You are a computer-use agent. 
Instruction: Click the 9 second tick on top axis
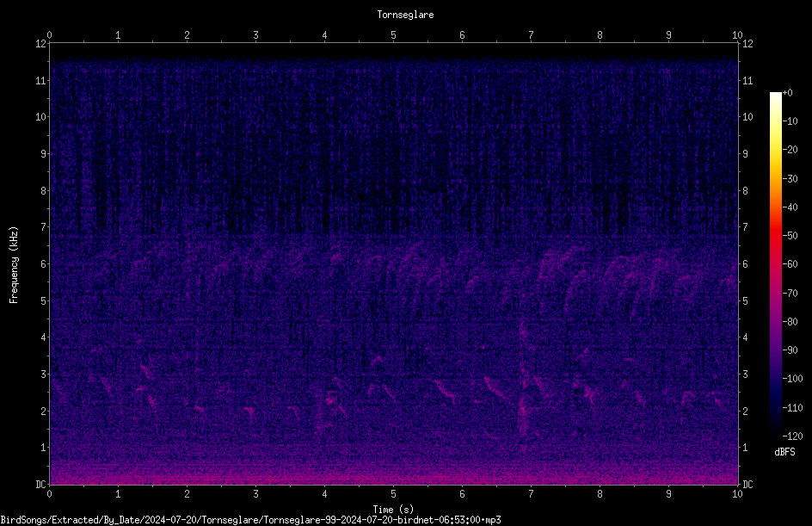[x=668, y=34]
